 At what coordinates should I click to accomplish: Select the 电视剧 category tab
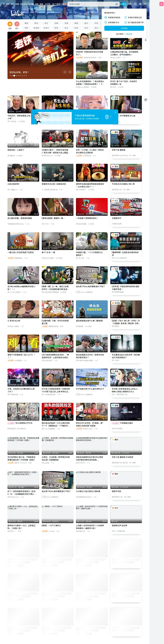(36, 28)
